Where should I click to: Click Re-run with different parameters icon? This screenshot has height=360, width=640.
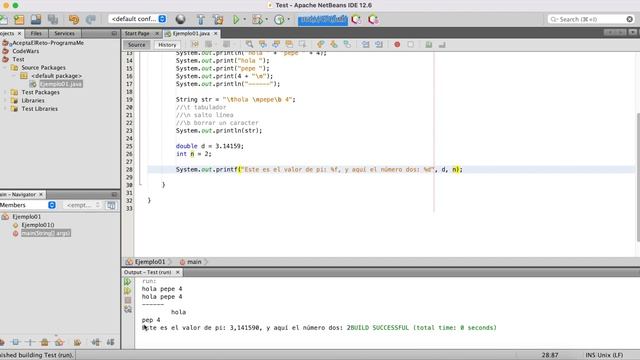(128, 291)
